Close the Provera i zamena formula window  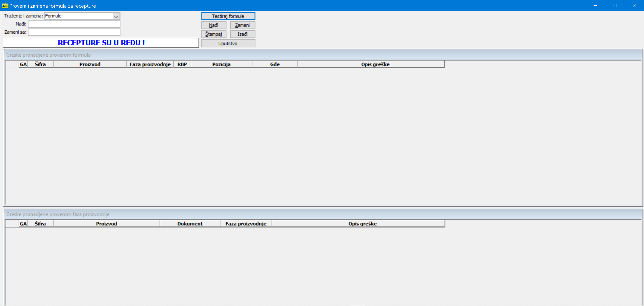634,5
